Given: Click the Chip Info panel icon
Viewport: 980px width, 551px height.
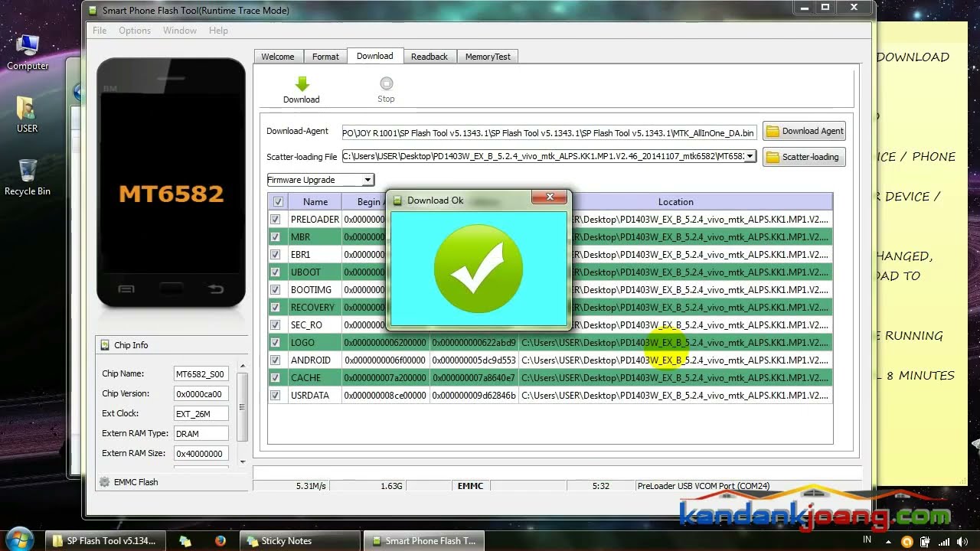Looking at the screenshot, I should (105, 345).
